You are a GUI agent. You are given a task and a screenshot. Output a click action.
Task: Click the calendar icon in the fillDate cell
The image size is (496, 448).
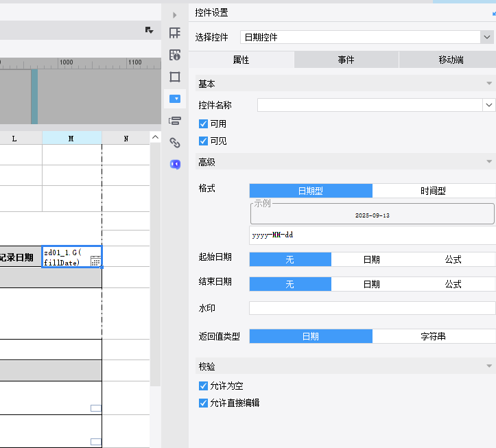click(x=95, y=261)
